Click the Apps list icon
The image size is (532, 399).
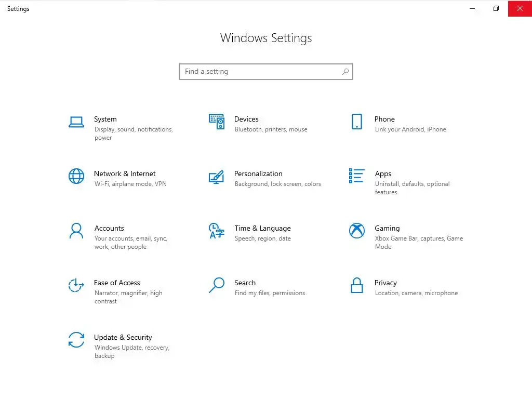[356, 176]
